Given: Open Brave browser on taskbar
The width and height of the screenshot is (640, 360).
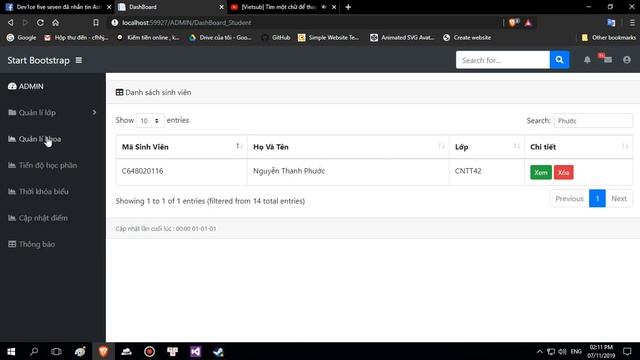Looking at the screenshot, I should click(103, 351).
